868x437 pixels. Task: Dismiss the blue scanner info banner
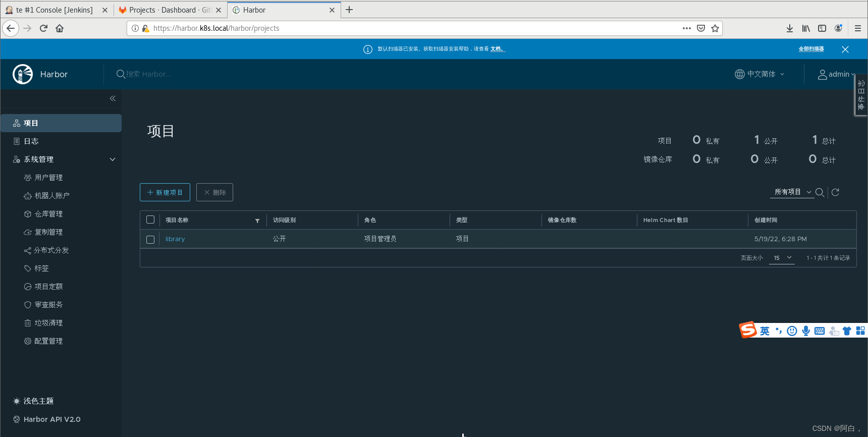845,49
